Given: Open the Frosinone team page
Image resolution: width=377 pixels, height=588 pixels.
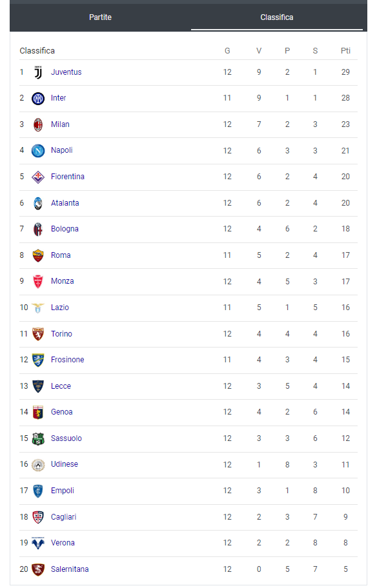Looking at the screenshot, I should coord(67,360).
